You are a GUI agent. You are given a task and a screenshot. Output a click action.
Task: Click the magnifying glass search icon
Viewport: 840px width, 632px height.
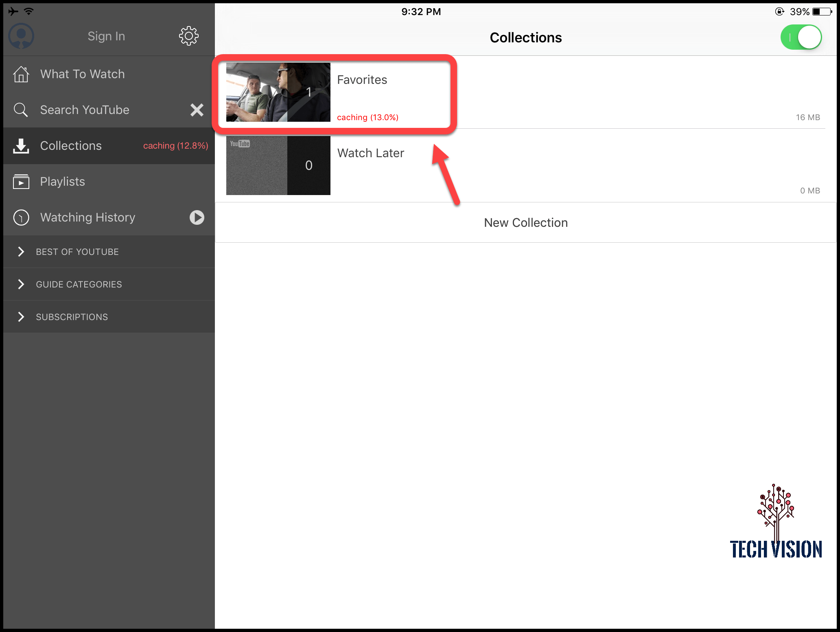point(20,110)
